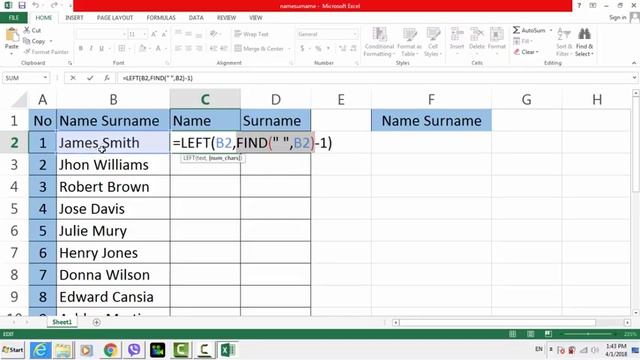Screen dimensions: 640x360
Task: Open the FILE tab
Action: coord(14,18)
